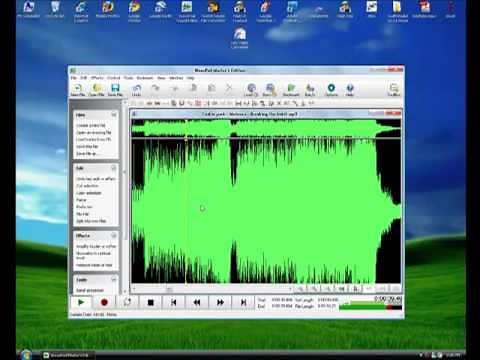This screenshot has width=480, height=360.
Task: Click the waveform overview strip at top
Action: tap(266, 129)
